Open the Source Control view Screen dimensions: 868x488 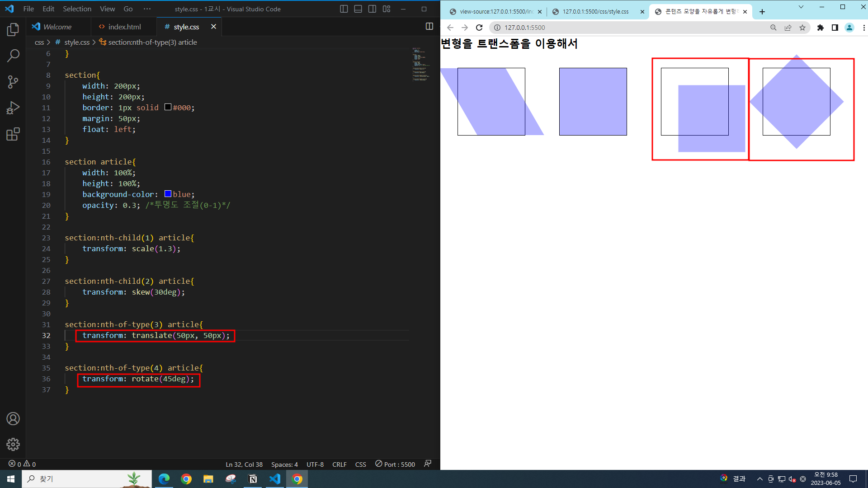click(x=13, y=82)
